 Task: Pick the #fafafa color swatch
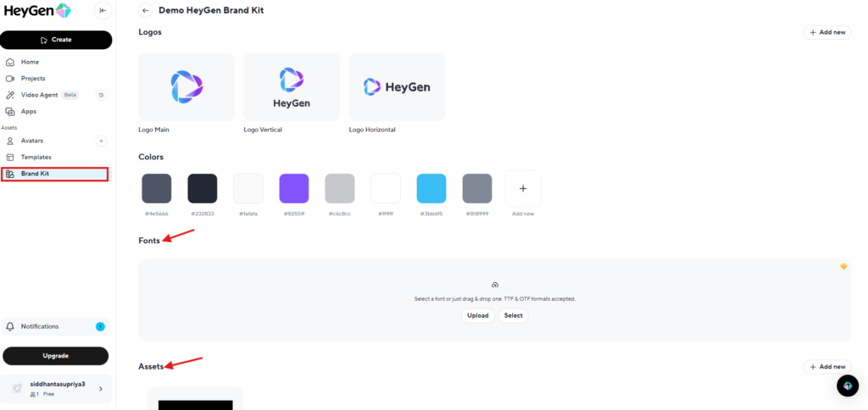248,188
